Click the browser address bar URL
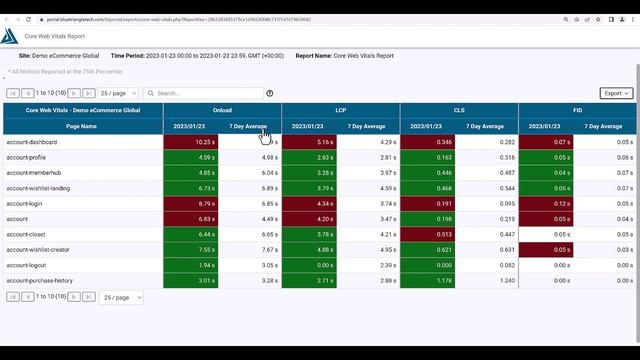Image resolution: width=640 pixels, height=360 pixels. 178,19
